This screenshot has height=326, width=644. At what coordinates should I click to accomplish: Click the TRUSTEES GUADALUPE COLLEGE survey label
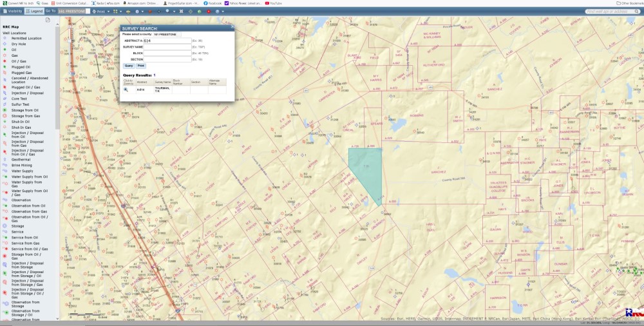click(x=498, y=187)
